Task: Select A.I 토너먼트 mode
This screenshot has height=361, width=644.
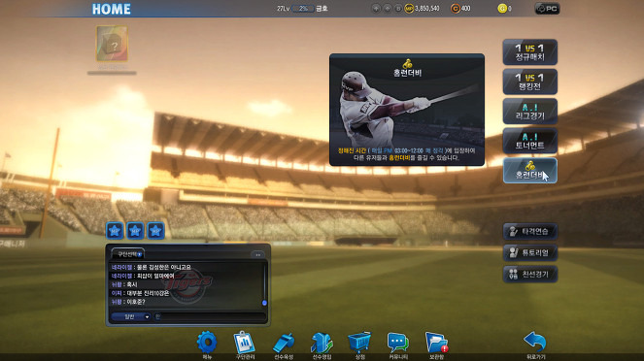Action: pos(529,141)
